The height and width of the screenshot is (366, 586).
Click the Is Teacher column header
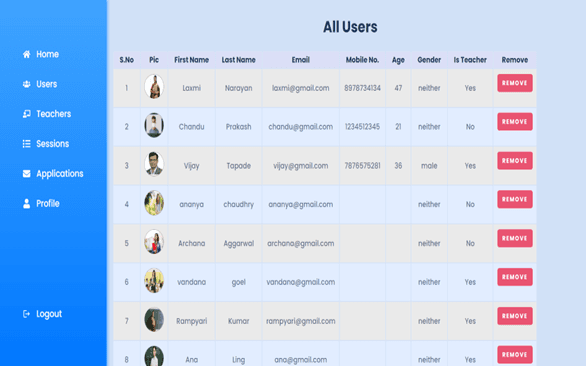pos(470,60)
